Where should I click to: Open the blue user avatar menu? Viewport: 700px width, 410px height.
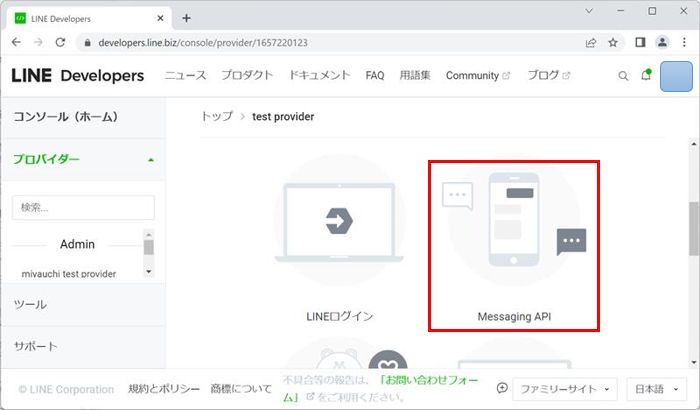(676, 76)
